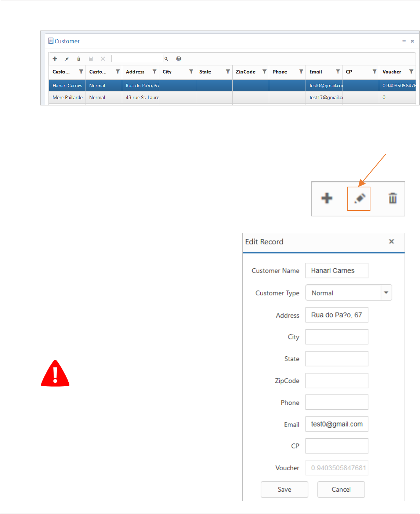Viewport: 420px width, 514px height.
Task: Click the Customer Name input field
Action: coord(337,270)
